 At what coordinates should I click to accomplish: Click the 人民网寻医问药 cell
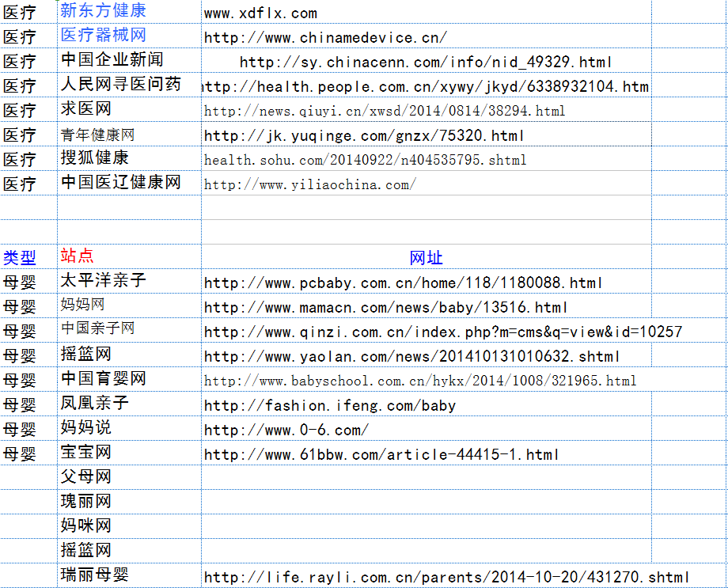pyautogui.click(x=129, y=85)
